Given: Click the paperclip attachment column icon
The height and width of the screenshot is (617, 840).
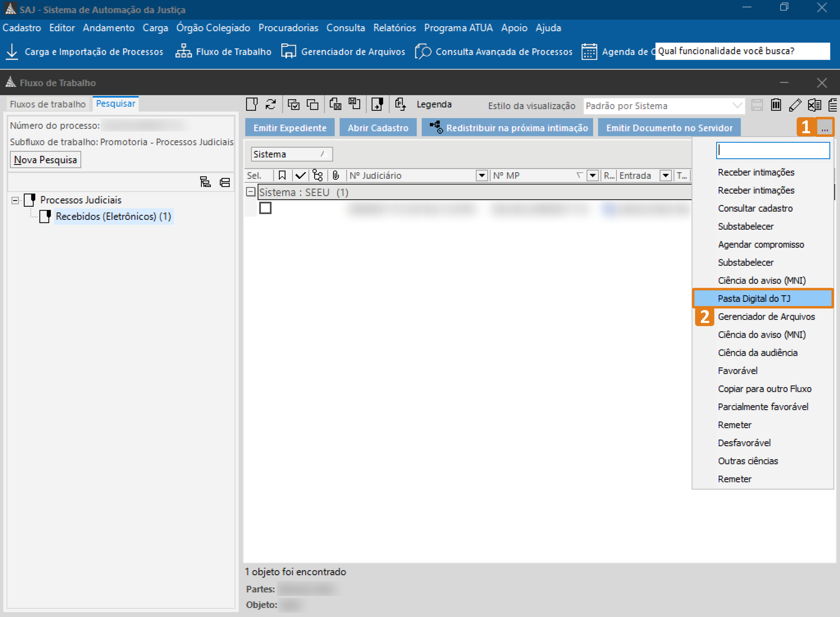Looking at the screenshot, I should pyautogui.click(x=336, y=175).
